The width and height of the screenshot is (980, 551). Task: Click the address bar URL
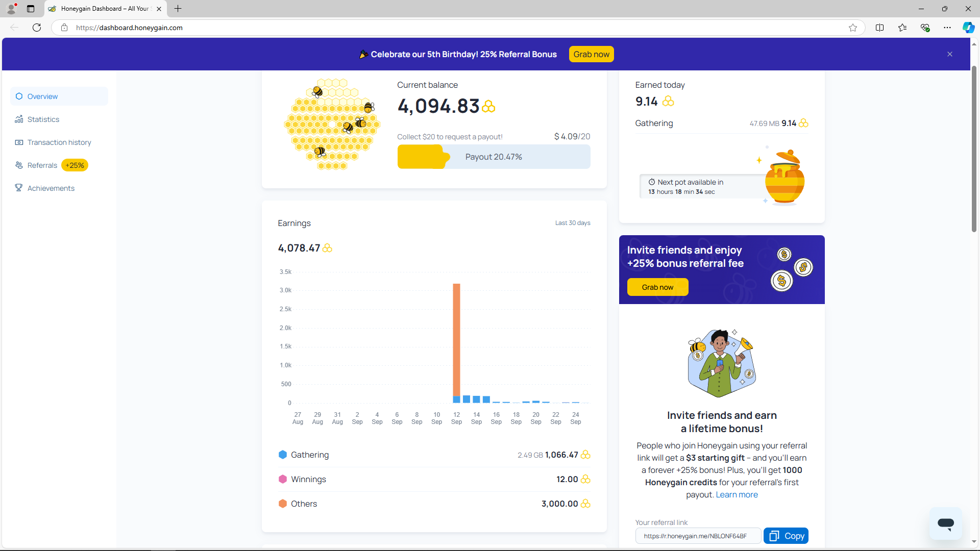(x=129, y=28)
